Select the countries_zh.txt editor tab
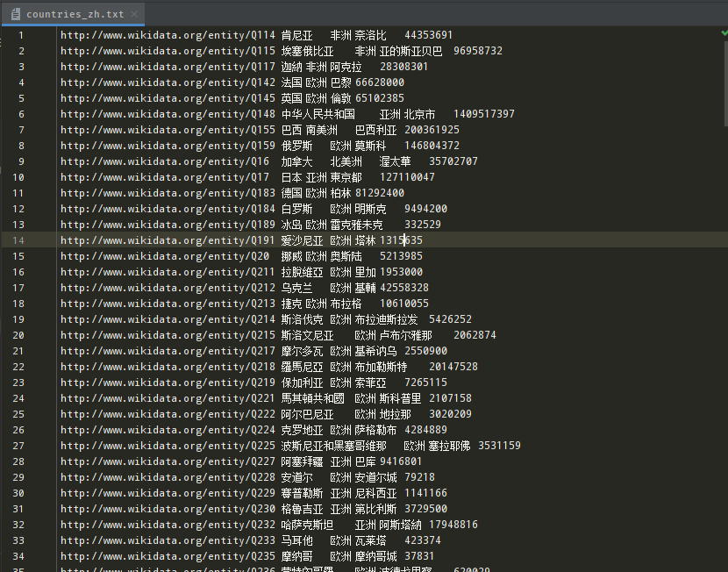 [x=74, y=14]
